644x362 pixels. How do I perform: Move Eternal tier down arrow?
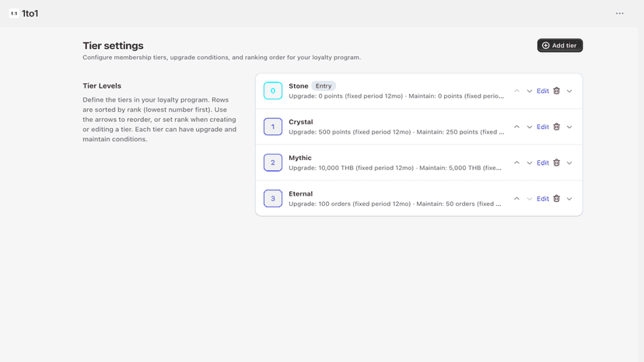(x=530, y=199)
